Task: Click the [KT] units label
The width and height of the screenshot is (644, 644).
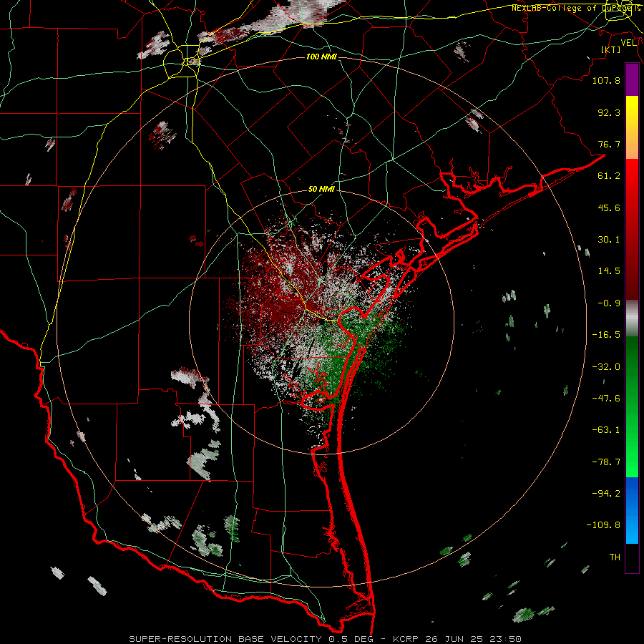Action: click(x=611, y=49)
